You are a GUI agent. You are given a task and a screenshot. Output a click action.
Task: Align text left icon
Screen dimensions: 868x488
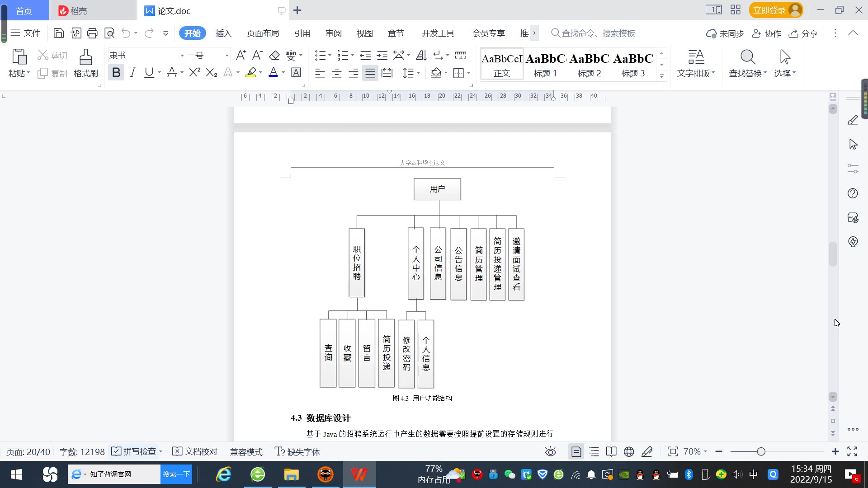(320, 73)
